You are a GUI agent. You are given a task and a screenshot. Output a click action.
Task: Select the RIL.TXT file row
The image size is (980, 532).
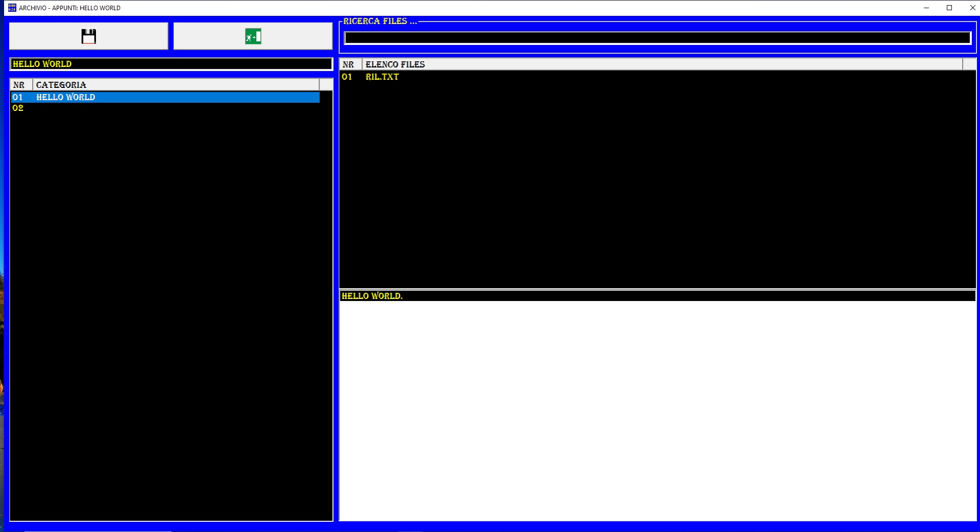pyautogui.click(x=651, y=77)
